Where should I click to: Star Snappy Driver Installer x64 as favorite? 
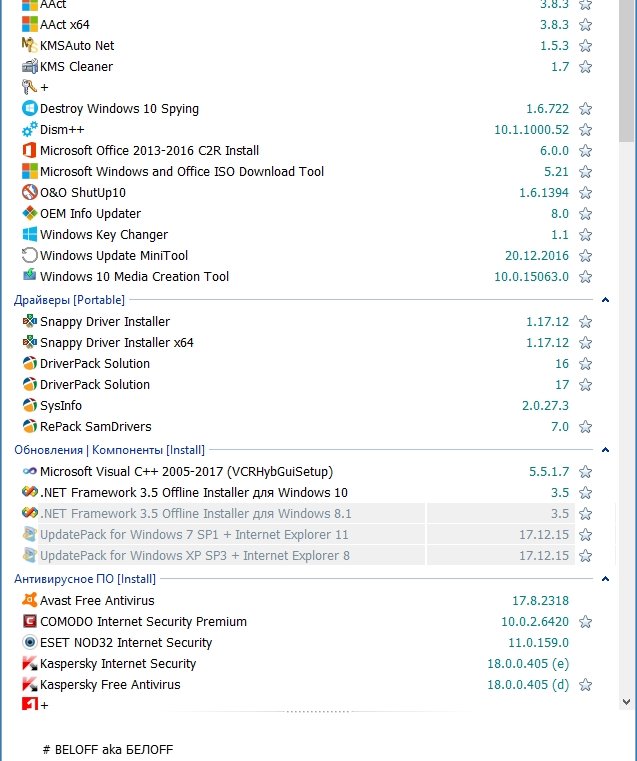coord(586,342)
